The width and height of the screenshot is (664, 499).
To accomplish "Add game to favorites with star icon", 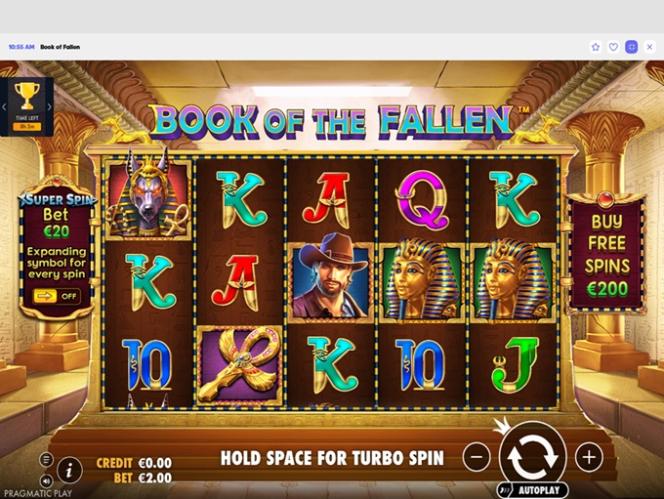I will [595, 47].
